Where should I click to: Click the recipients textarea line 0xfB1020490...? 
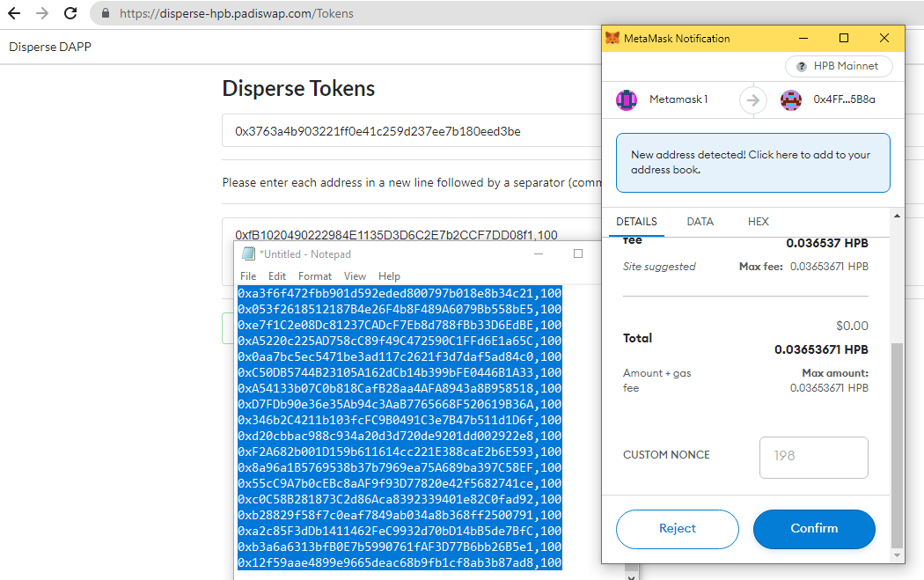396,235
